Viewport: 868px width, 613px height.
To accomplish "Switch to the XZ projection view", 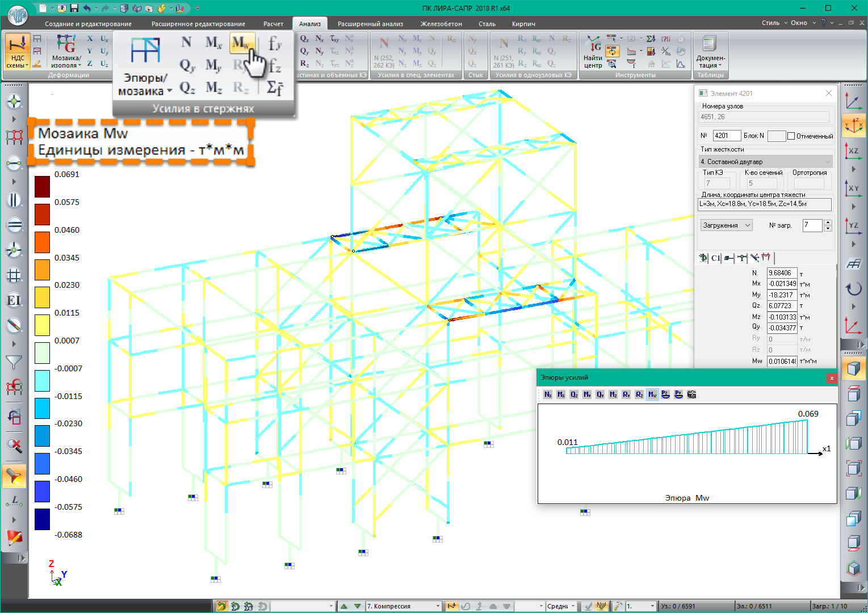I will [853, 152].
